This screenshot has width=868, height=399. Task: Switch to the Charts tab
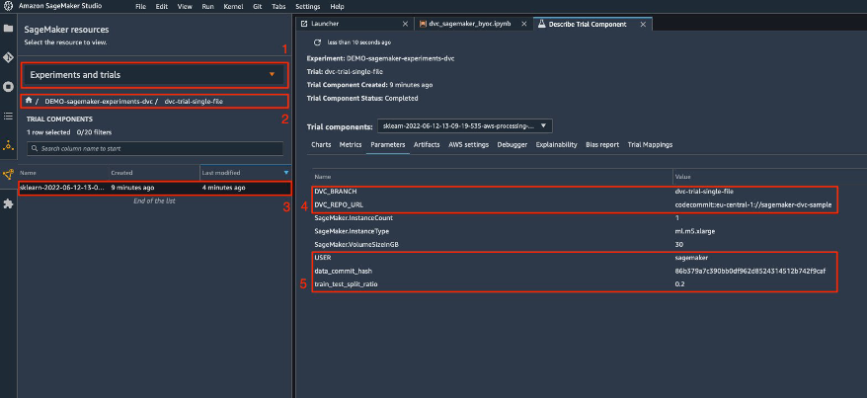click(321, 144)
